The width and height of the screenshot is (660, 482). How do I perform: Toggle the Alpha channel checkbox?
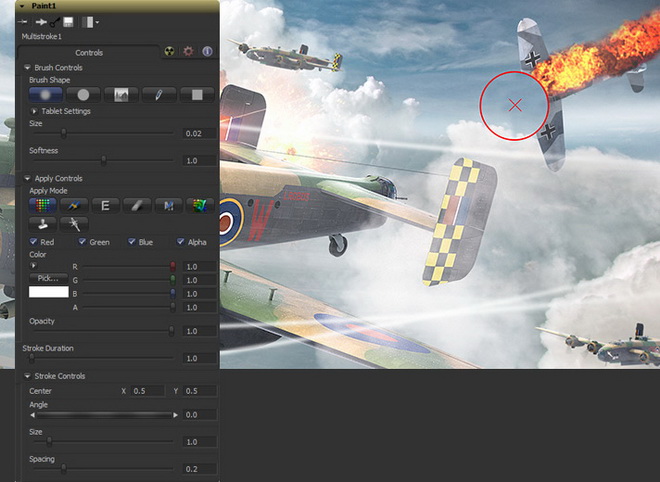click(181, 242)
